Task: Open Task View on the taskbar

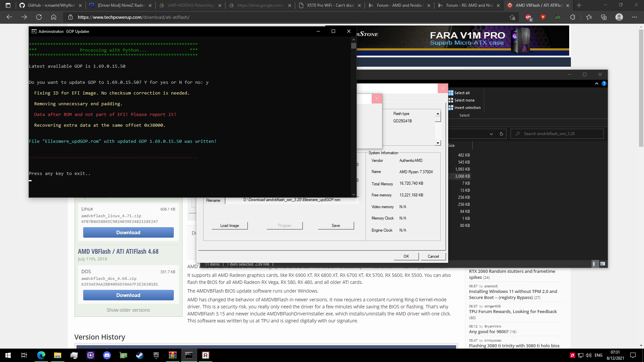Action: (x=24, y=355)
